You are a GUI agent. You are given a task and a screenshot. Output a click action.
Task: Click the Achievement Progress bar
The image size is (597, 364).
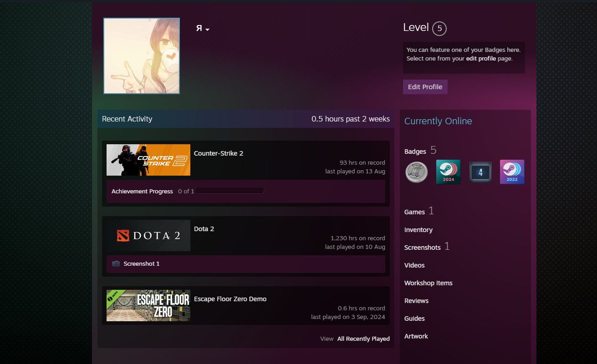pyautogui.click(x=230, y=192)
